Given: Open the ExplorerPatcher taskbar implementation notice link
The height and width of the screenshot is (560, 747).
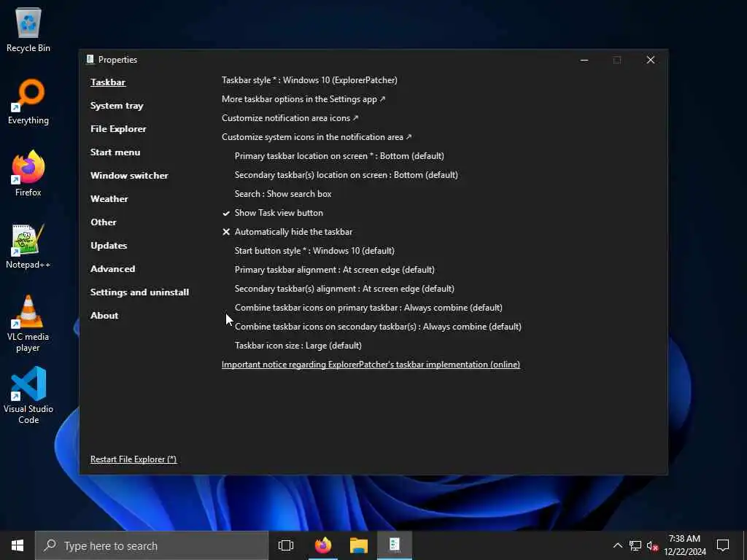Looking at the screenshot, I should (371, 365).
